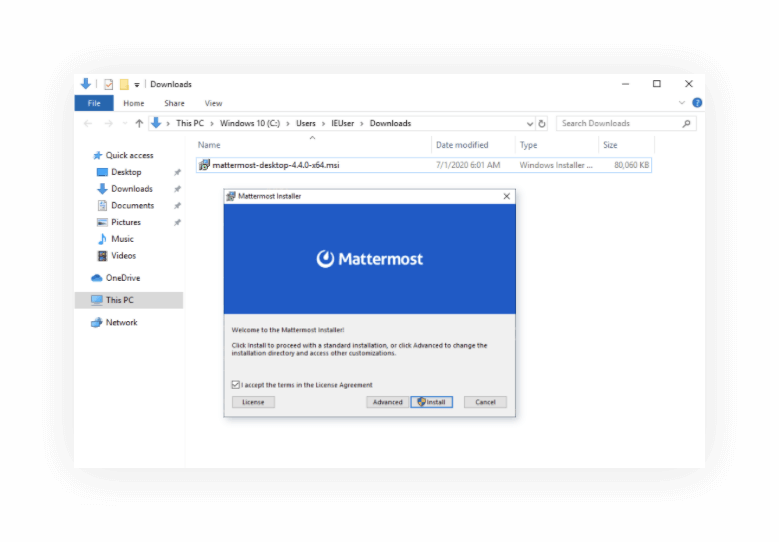Click the Properties quick access toolbar icon
This screenshot has height=542, width=779.
(108, 84)
